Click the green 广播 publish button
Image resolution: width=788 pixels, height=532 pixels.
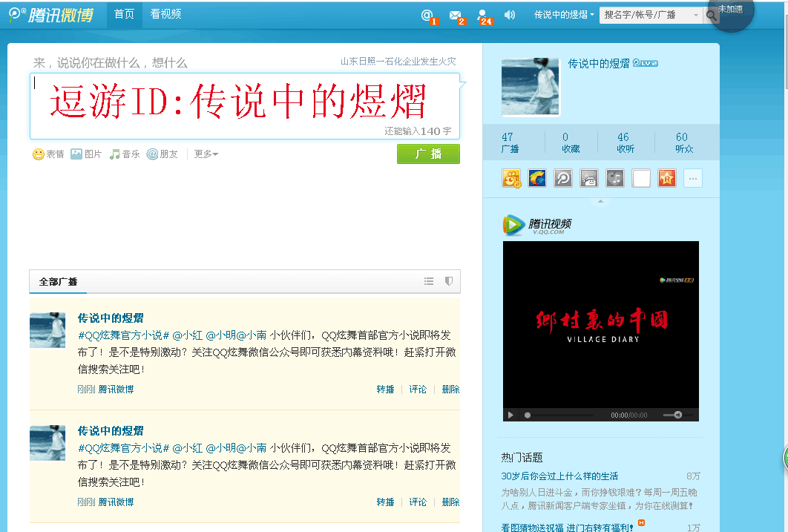click(428, 154)
